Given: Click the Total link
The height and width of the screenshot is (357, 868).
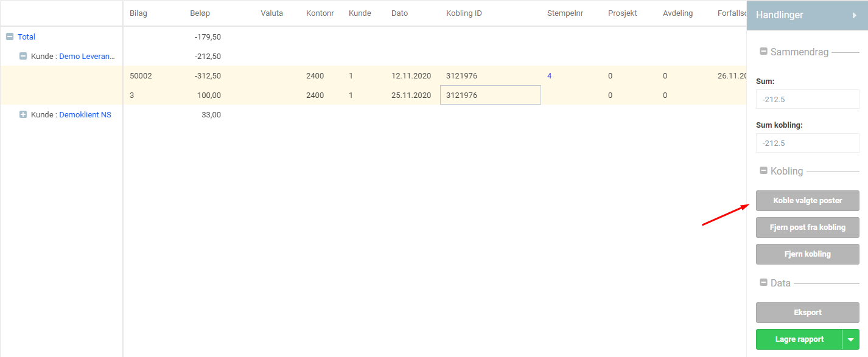Looking at the screenshot, I should [x=26, y=37].
